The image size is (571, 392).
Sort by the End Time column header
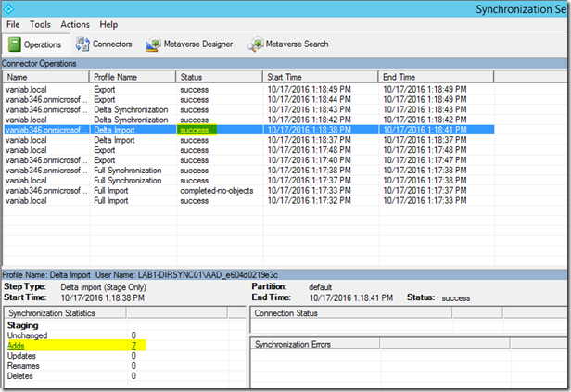click(437, 77)
